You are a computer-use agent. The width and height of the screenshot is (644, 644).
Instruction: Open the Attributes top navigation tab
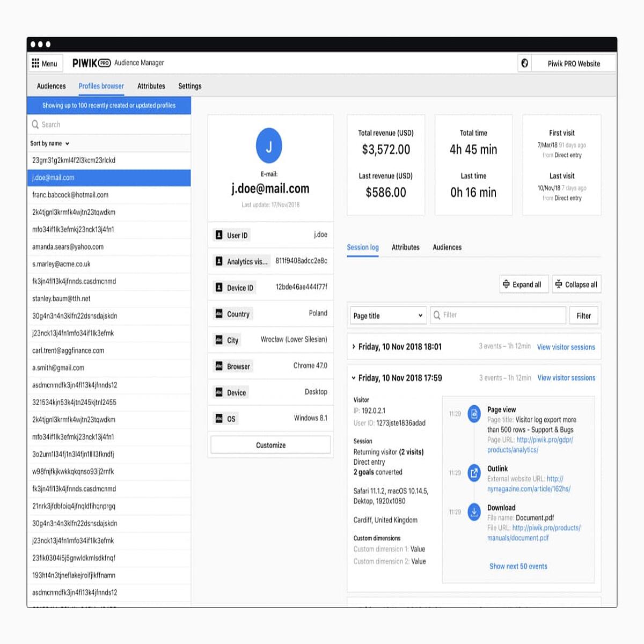pos(151,86)
